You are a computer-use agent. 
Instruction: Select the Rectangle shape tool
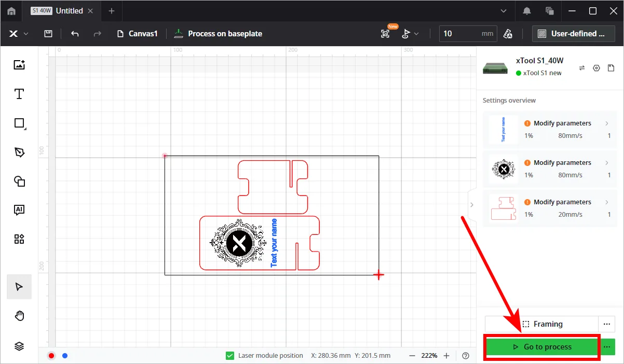pyautogui.click(x=19, y=123)
